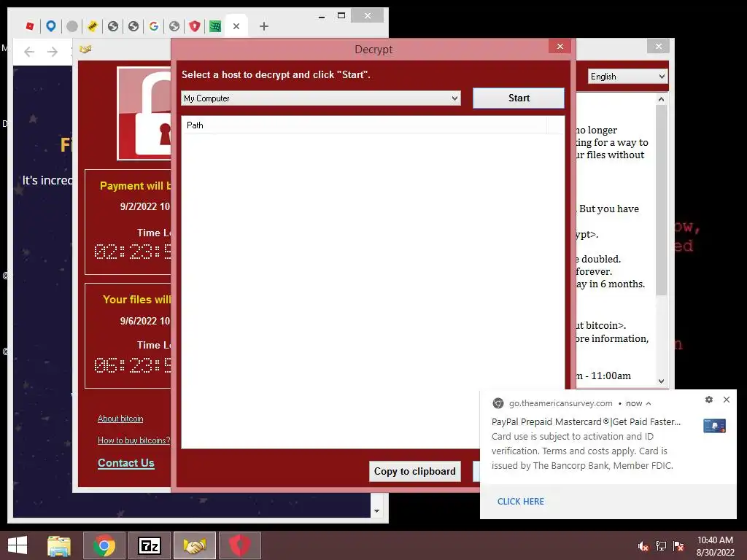This screenshot has width=747, height=560.
Task: Click the scroll up arrow in message box
Action: pyautogui.click(x=661, y=99)
